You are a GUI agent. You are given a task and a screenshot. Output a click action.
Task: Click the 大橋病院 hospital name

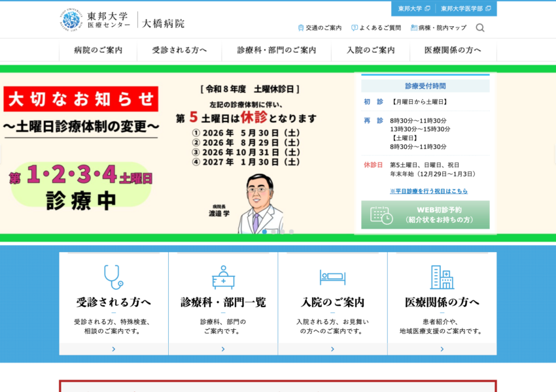(x=163, y=24)
